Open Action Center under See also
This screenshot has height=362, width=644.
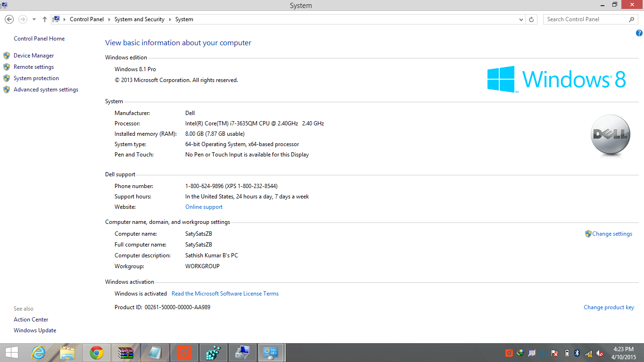point(31,320)
